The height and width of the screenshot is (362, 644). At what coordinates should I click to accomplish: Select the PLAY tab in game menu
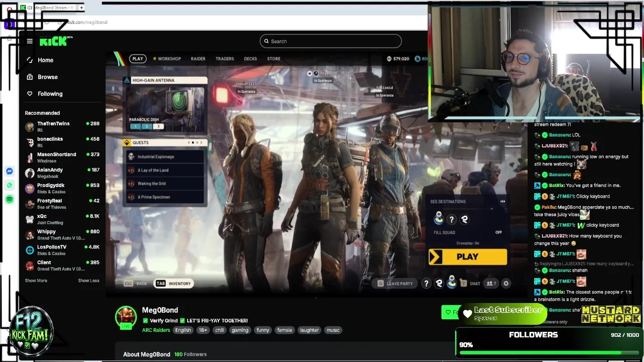137,59
